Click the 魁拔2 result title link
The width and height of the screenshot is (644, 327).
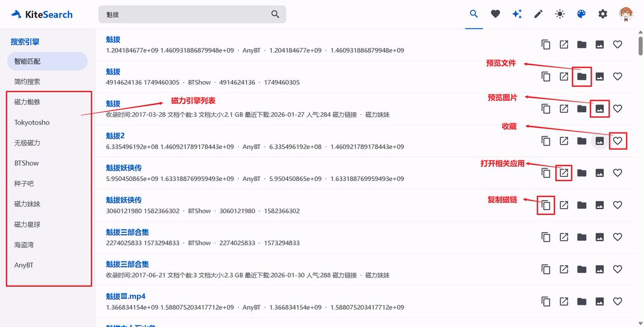(115, 136)
